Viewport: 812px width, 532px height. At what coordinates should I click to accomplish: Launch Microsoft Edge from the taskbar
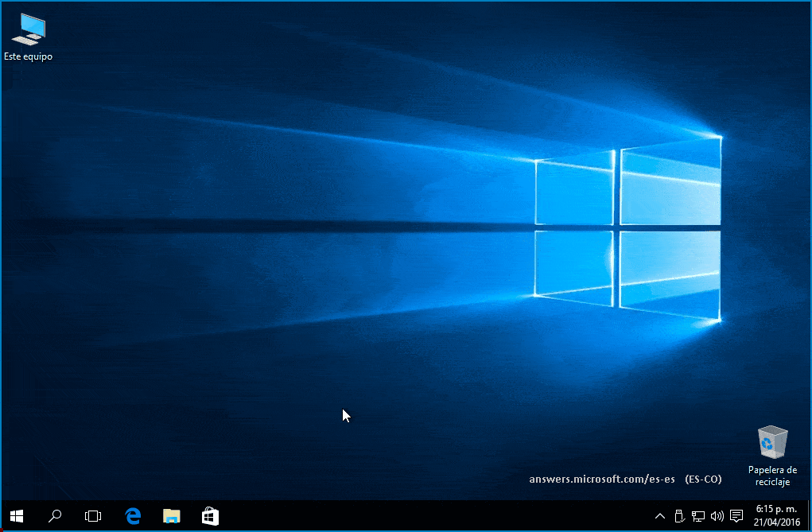coord(133,516)
